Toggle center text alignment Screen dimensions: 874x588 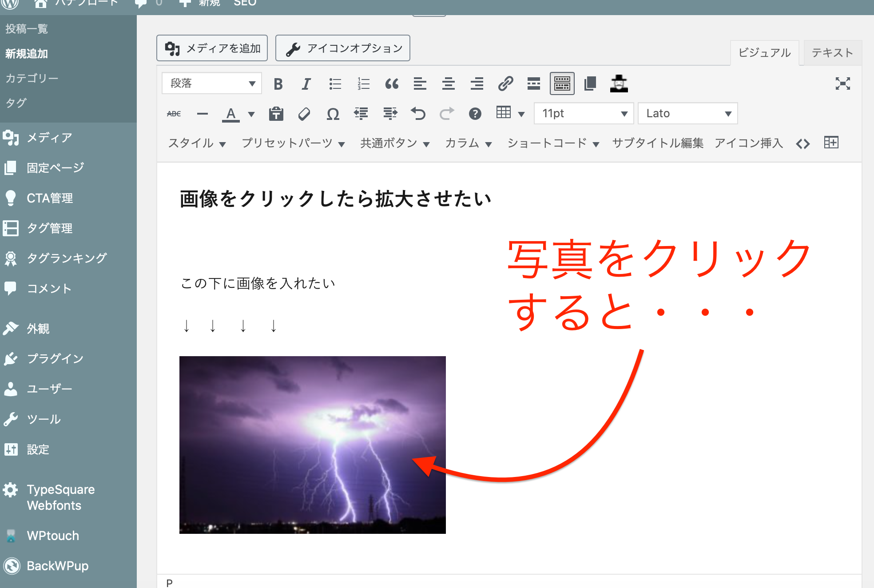[x=448, y=84]
